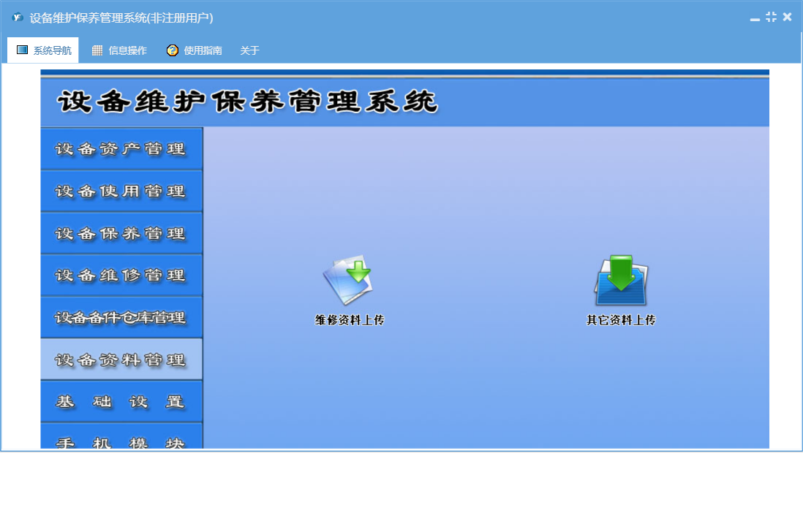Open the 关于 menu item
803x532 pixels.
249,50
